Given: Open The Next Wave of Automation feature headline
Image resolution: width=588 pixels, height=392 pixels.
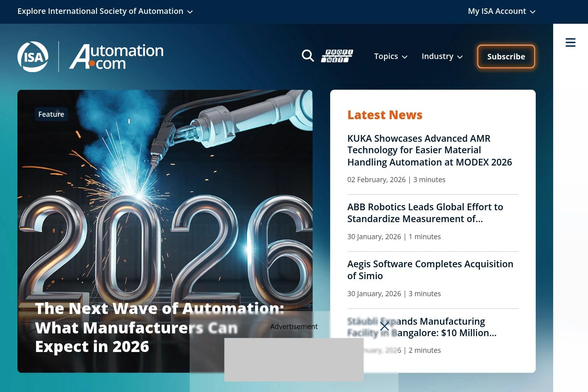Looking at the screenshot, I should tap(160, 327).
